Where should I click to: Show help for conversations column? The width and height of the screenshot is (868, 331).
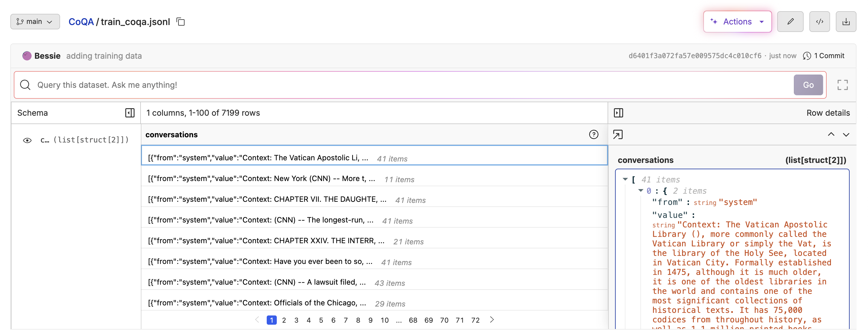pos(594,135)
